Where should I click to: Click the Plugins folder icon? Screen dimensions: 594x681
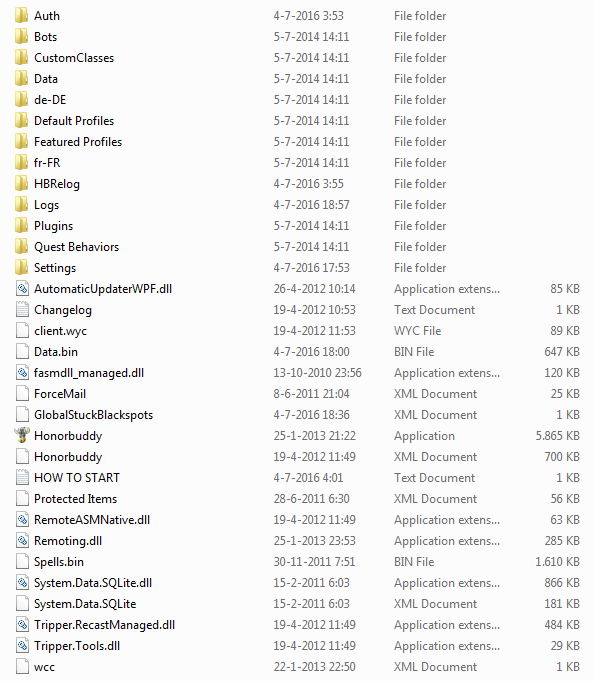pos(22,225)
